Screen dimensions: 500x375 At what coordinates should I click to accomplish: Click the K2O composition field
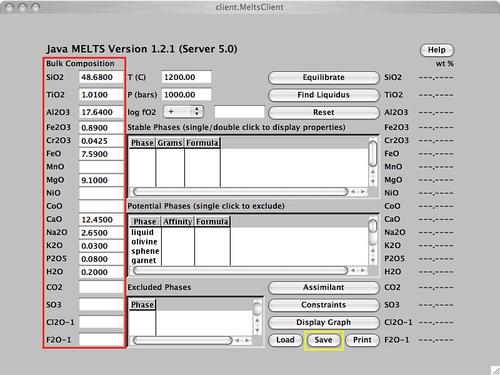[x=101, y=246]
